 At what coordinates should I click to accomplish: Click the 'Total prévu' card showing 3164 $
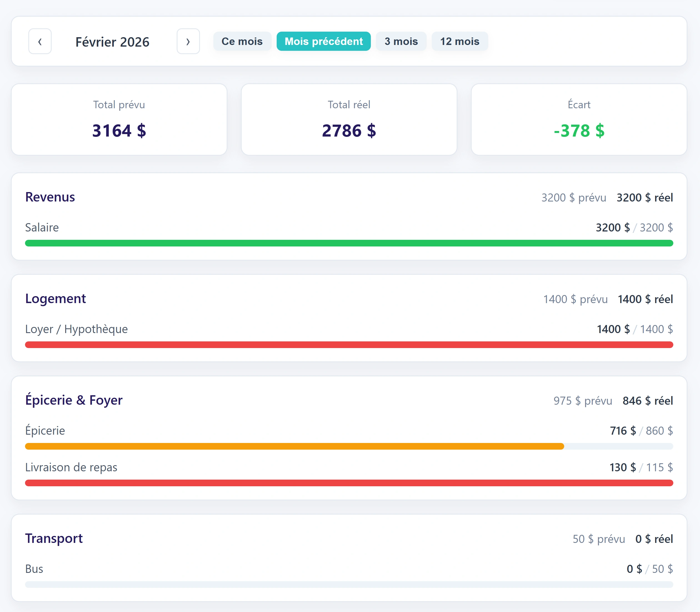(x=119, y=120)
